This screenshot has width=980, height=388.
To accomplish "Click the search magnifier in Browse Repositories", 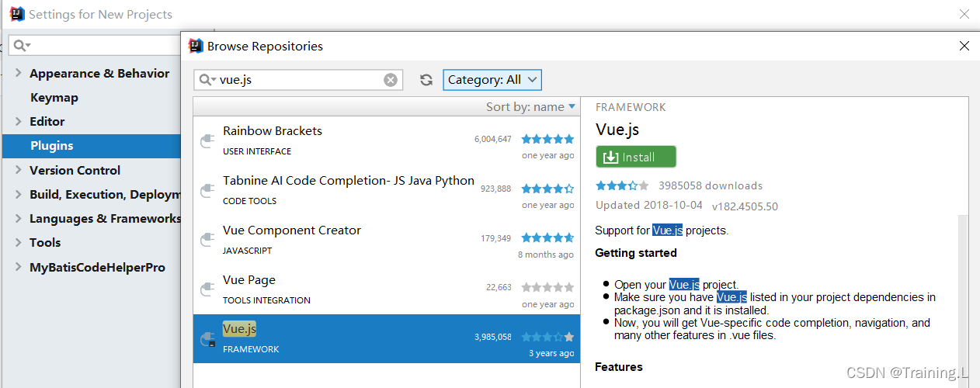I will point(207,80).
